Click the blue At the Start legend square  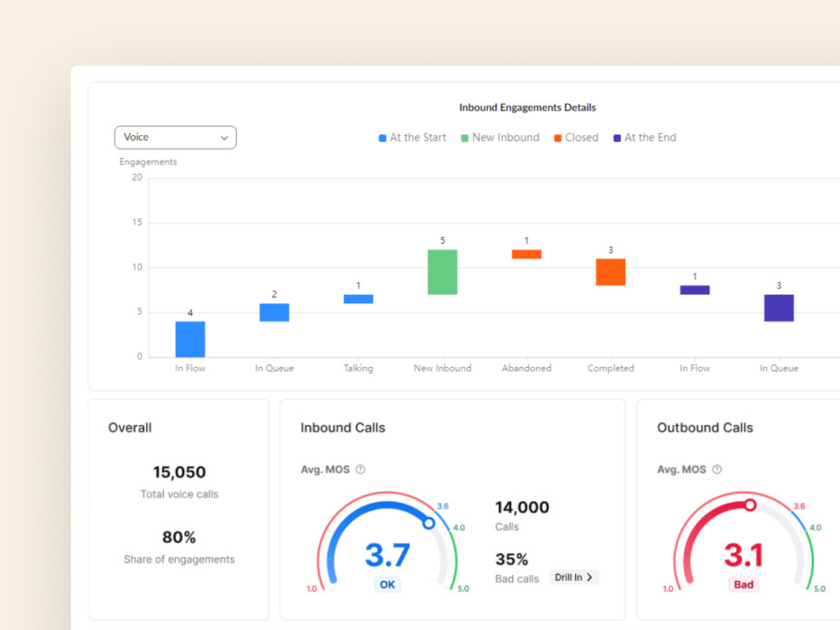[x=381, y=137]
